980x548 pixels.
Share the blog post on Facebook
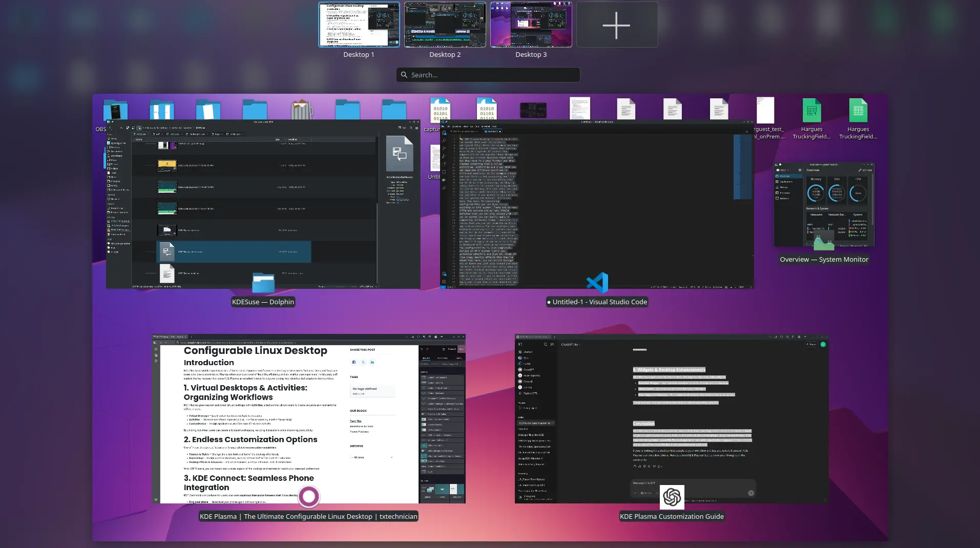pos(354,362)
